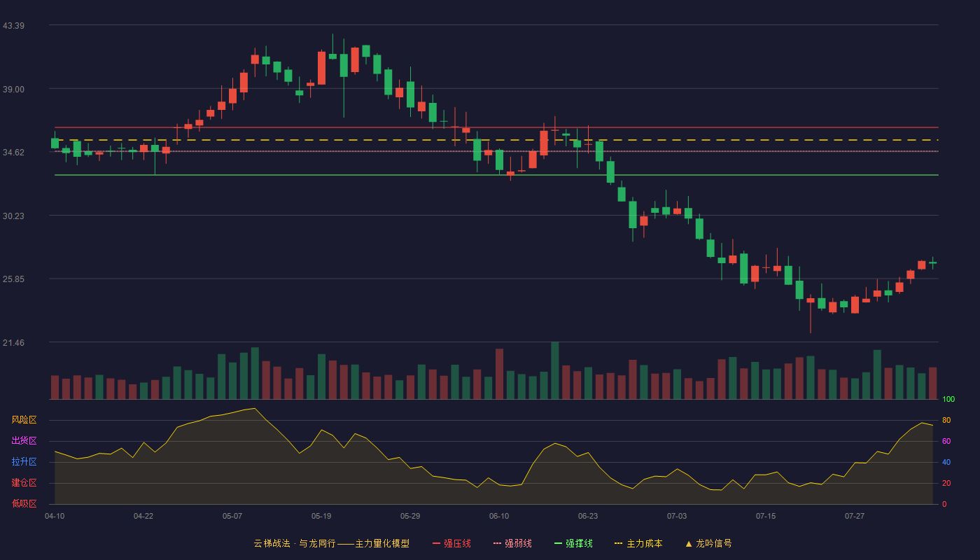
Task: Click the 43.39 price axis label
Action: (x=13, y=26)
